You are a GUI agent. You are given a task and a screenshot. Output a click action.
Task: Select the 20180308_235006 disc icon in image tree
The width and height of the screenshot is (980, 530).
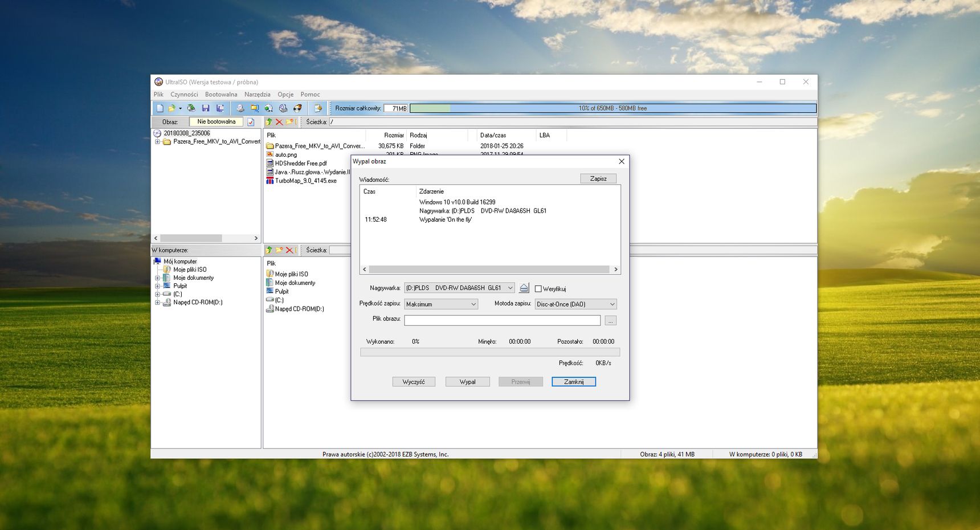[x=157, y=133]
